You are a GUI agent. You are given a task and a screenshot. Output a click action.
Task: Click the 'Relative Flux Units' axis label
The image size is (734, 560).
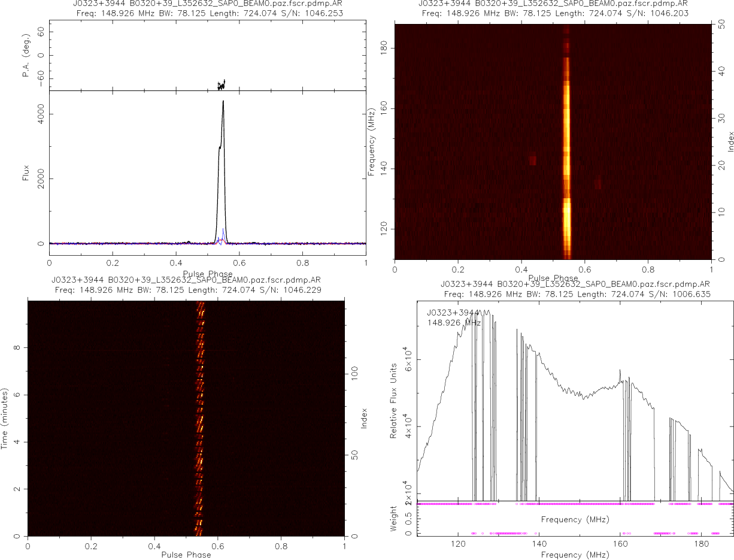pyautogui.click(x=394, y=400)
